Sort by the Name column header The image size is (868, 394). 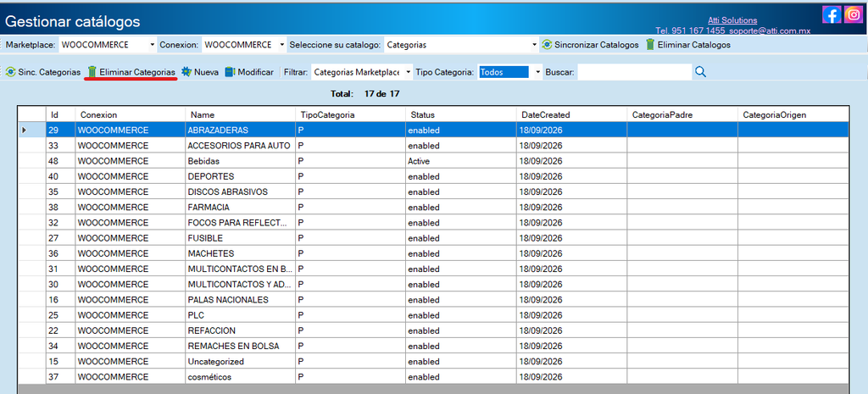(240, 114)
